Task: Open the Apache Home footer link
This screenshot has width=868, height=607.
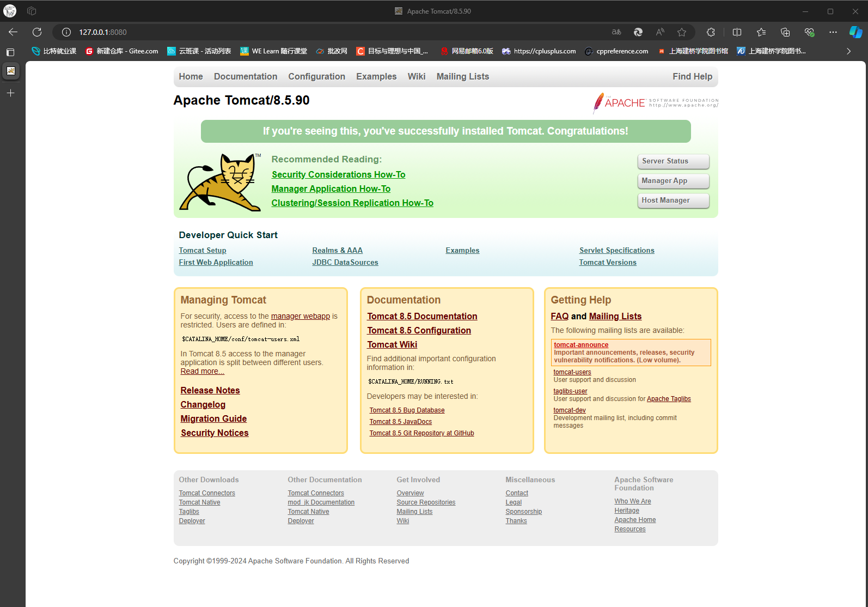Action: 635,520
